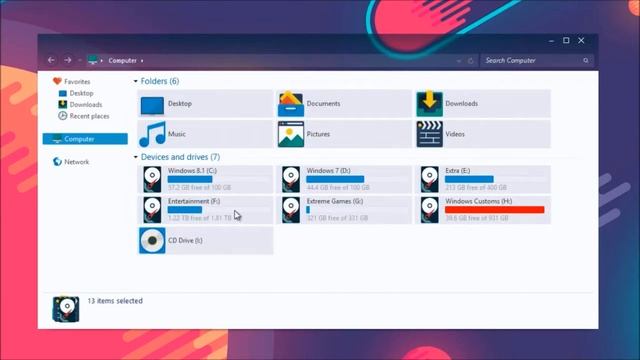
Task: Go forward with the forward arrow
Action: (x=68, y=60)
